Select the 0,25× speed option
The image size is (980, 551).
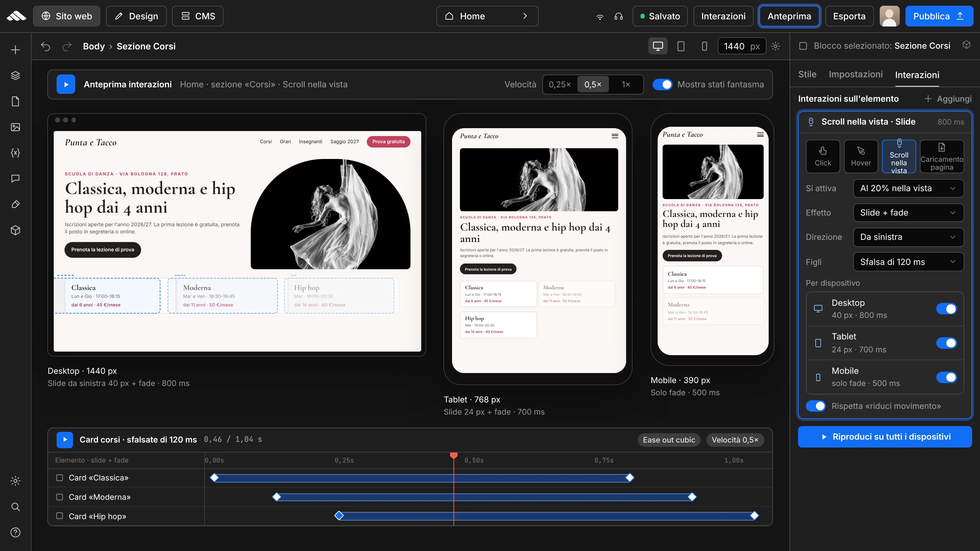point(559,84)
